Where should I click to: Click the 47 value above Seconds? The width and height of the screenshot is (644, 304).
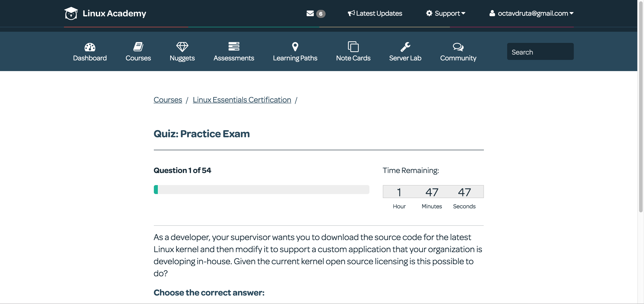464,192
